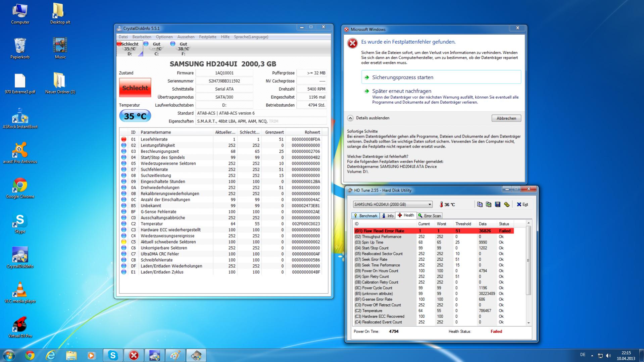
Task: Switch to the Health tab in HD Tune
Action: click(406, 215)
